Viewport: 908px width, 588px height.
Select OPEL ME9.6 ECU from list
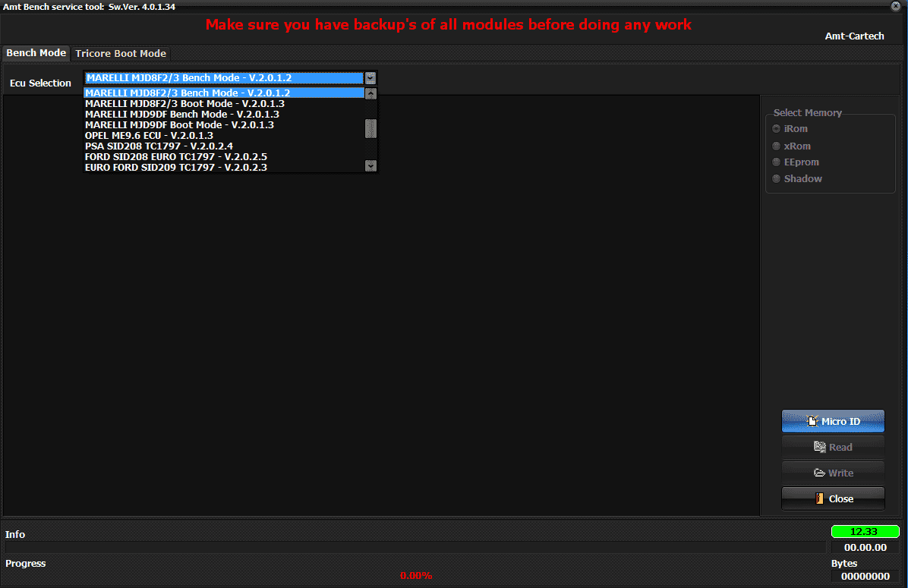click(x=149, y=135)
